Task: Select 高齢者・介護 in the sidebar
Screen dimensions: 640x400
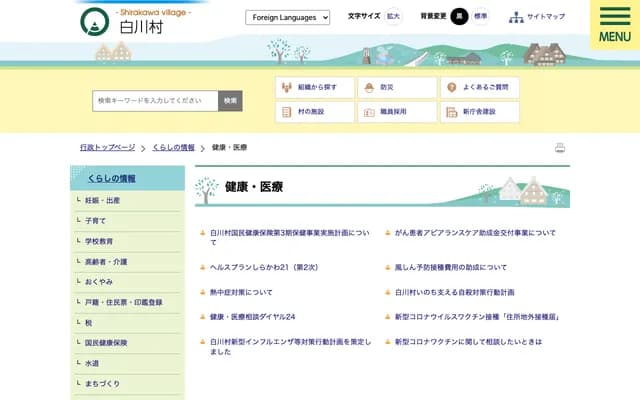Action: pos(106,261)
